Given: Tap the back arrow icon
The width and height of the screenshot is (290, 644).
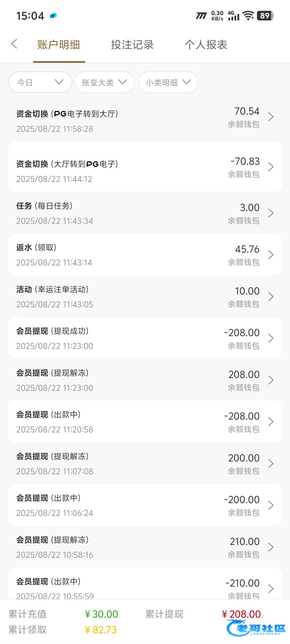Looking at the screenshot, I should [15, 44].
